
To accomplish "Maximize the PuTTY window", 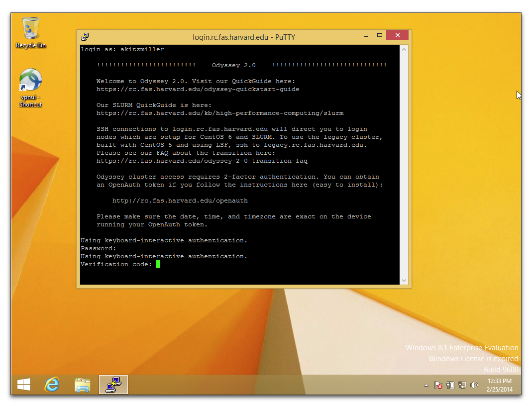I will pyautogui.click(x=380, y=35).
